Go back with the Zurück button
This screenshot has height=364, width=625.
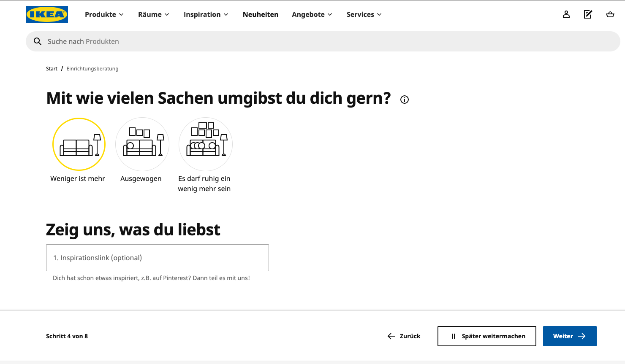pos(404,336)
